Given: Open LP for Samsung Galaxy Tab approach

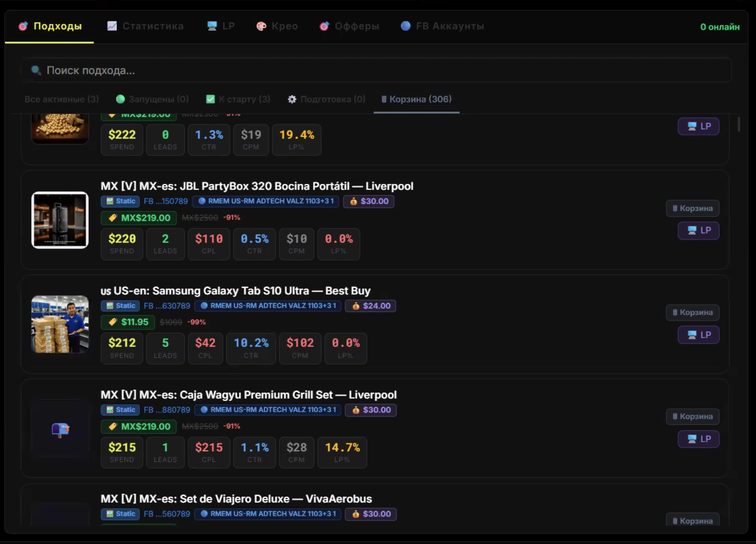Looking at the screenshot, I should [699, 335].
